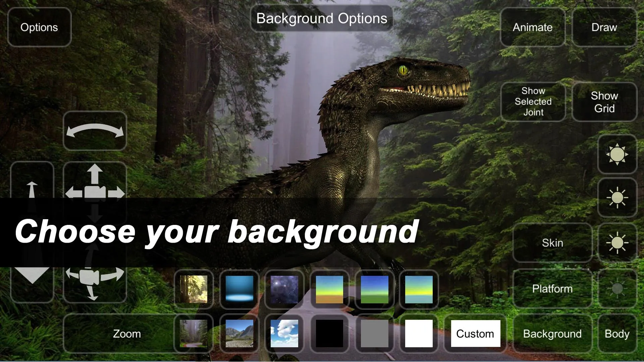
Task: Open the Options menu
Action: point(39,27)
